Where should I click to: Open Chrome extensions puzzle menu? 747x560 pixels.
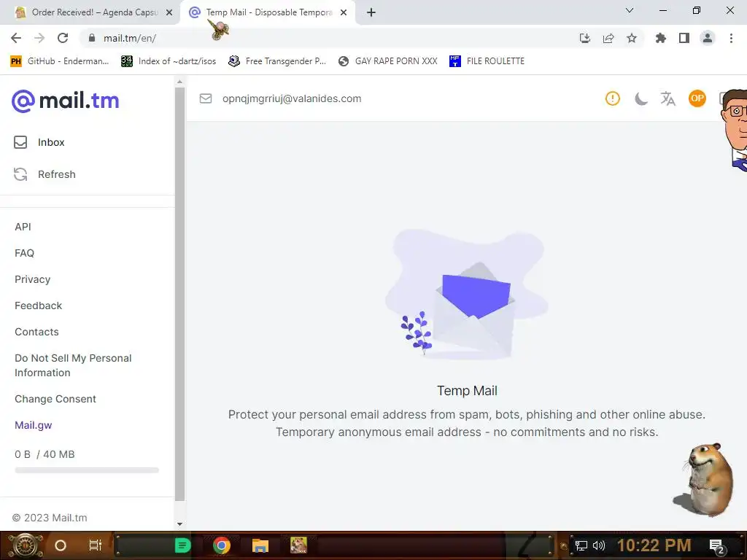(661, 38)
